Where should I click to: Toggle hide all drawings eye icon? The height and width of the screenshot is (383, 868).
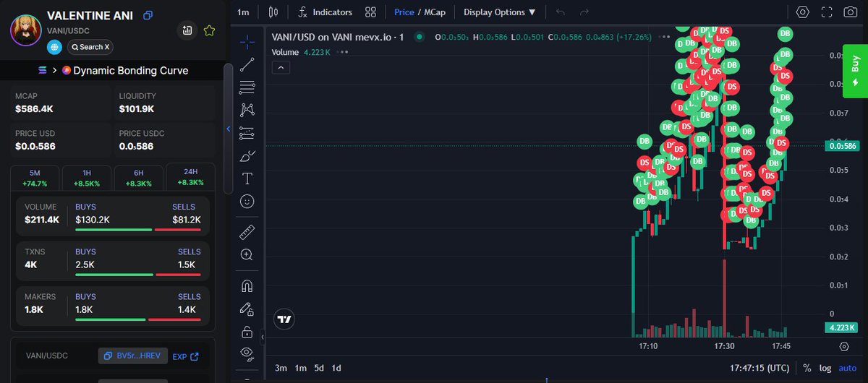(x=247, y=354)
